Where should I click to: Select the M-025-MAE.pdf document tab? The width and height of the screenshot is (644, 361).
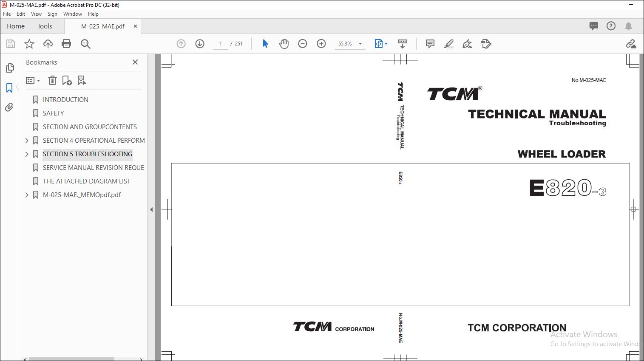(102, 26)
